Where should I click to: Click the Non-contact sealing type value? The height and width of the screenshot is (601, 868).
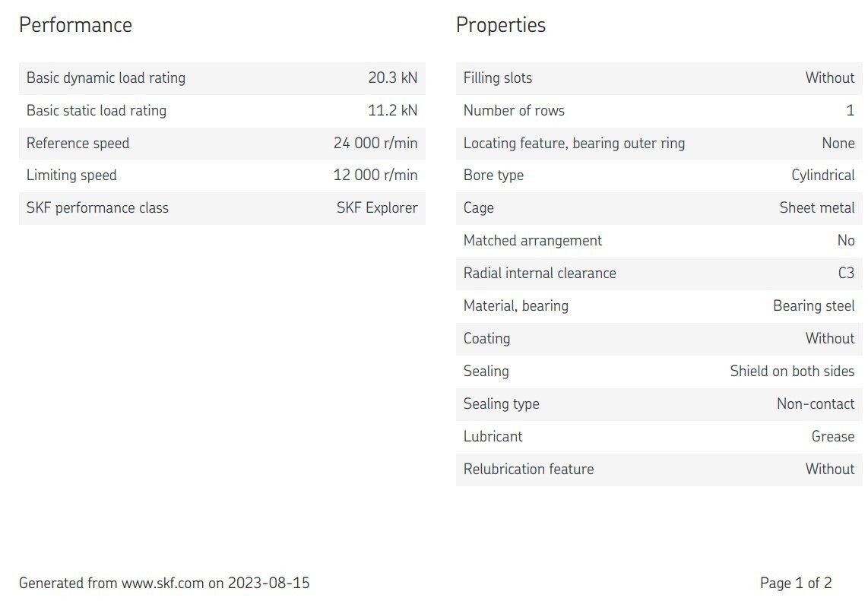coord(816,404)
